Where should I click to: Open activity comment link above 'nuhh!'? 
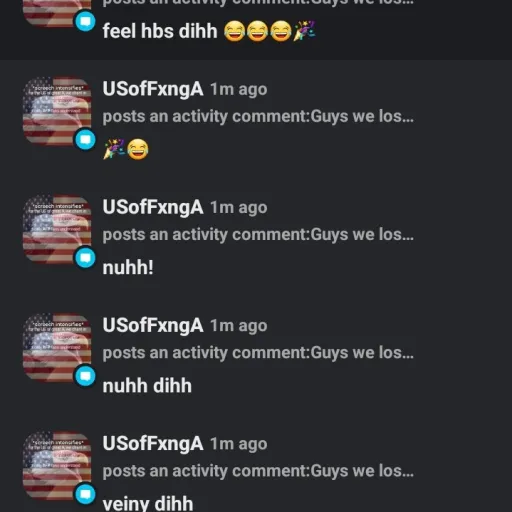(258, 235)
